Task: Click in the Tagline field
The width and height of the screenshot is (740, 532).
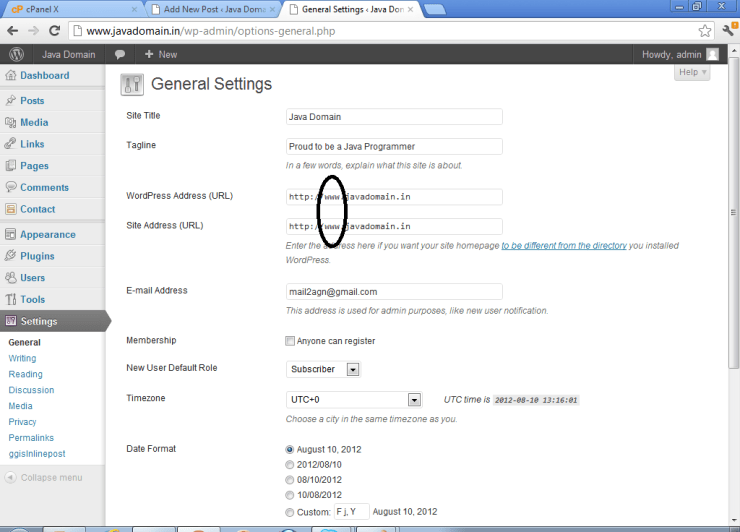Action: tap(394, 146)
